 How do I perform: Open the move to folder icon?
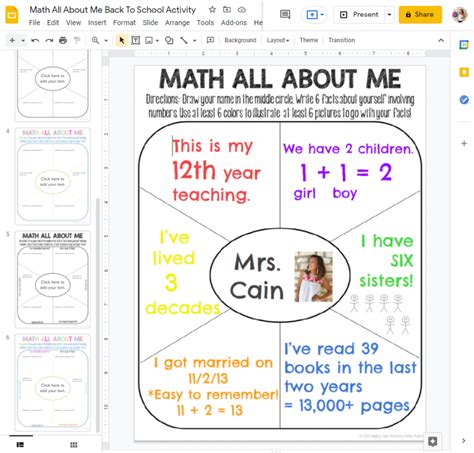(x=227, y=10)
